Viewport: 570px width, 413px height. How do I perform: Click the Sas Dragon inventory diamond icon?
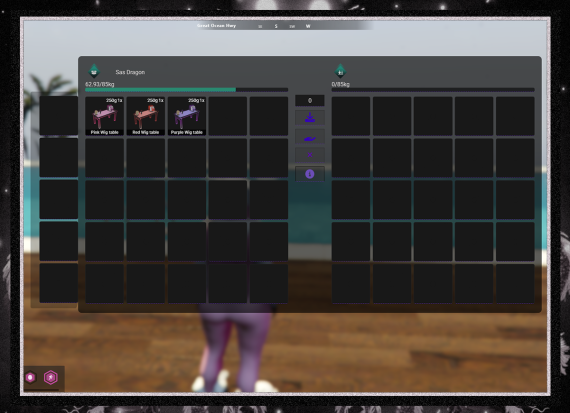point(94,71)
